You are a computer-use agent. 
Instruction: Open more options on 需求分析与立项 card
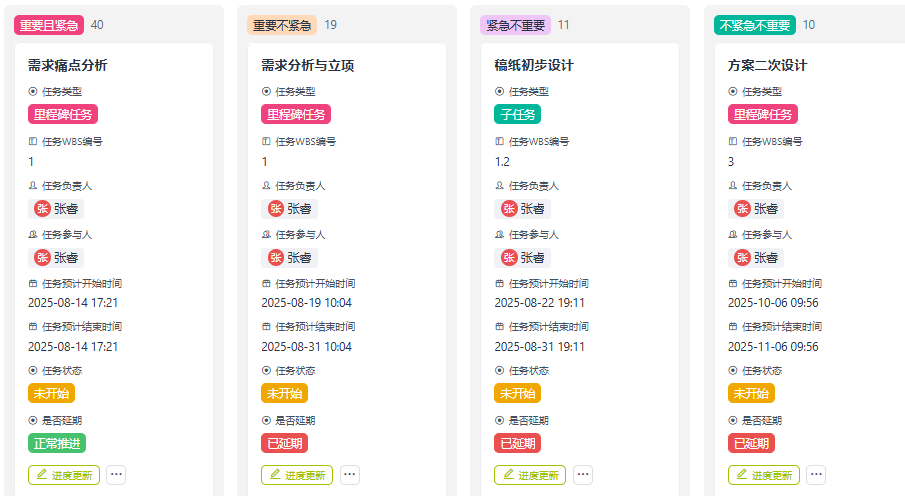(350, 475)
